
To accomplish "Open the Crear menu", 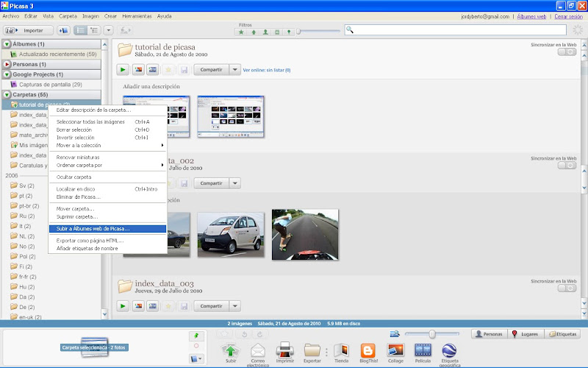I will point(110,16).
